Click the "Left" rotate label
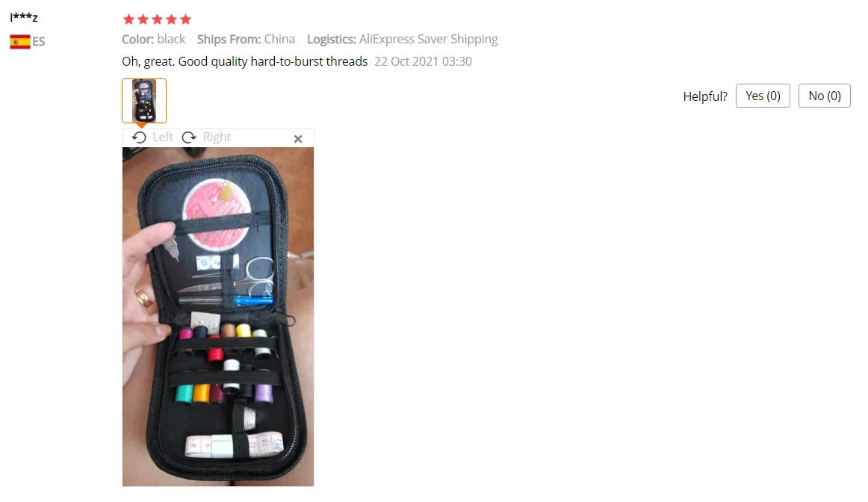The image size is (868, 502). pyautogui.click(x=163, y=137)
